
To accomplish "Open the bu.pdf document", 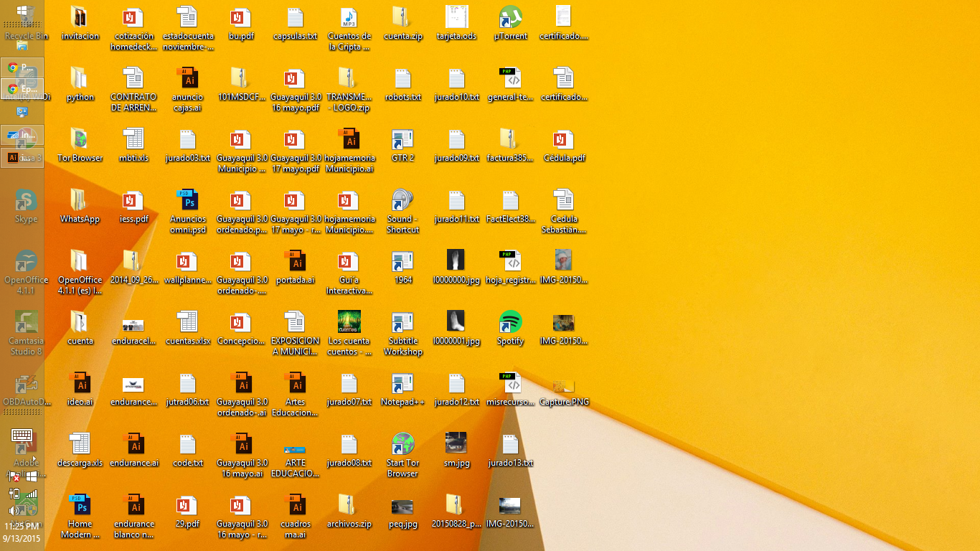I will 242,22.
